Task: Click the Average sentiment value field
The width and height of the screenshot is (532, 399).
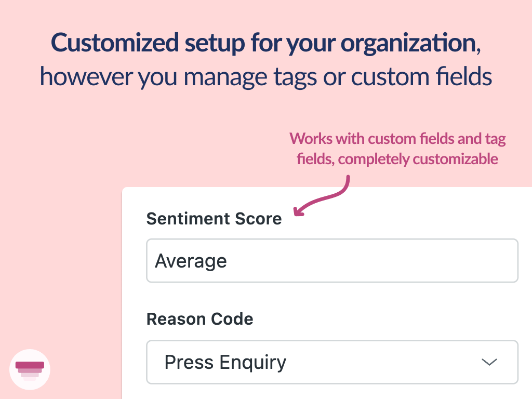Action: click(332, 261)
